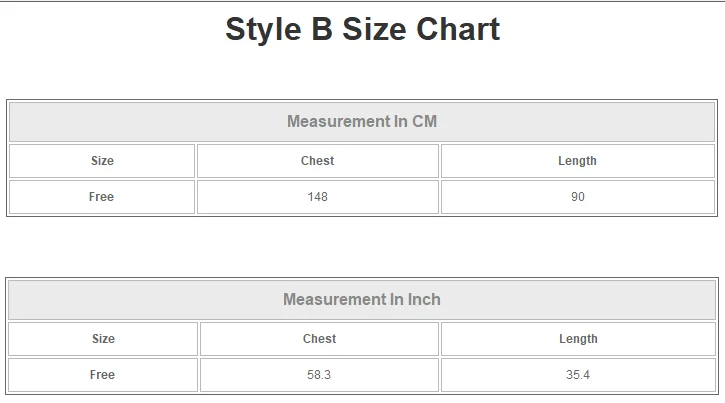Viewport: 725px width, 403px height.
Task: Select the "Free" size cell in the CM table
Action: pyautogui.click(x=102, y=197)
